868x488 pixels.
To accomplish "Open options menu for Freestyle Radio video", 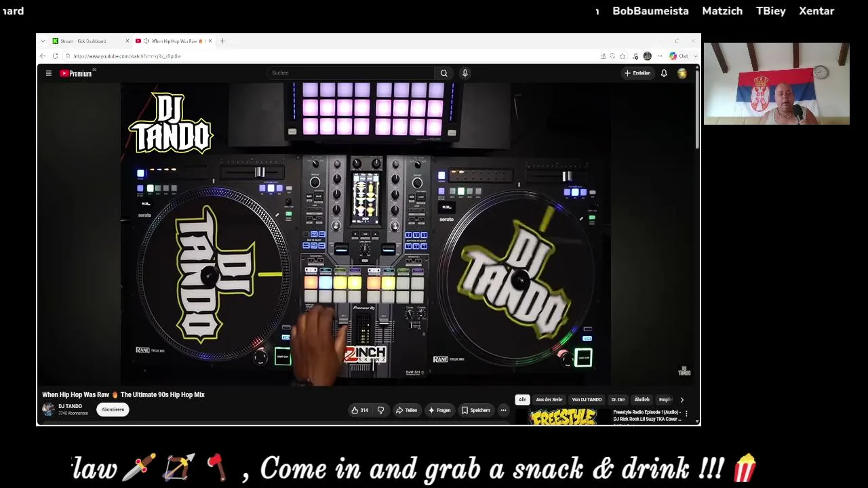I will (686, 413).
